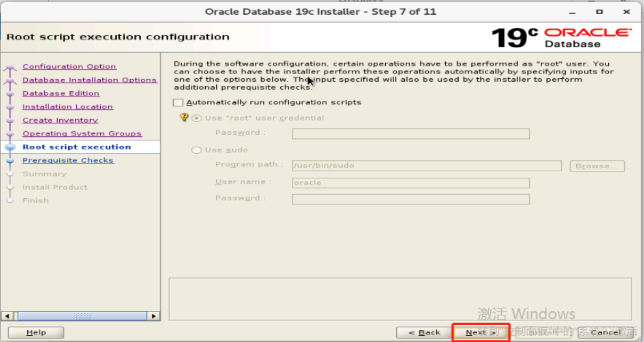
Task: Click the Summary step text
Action: [45, 174]
